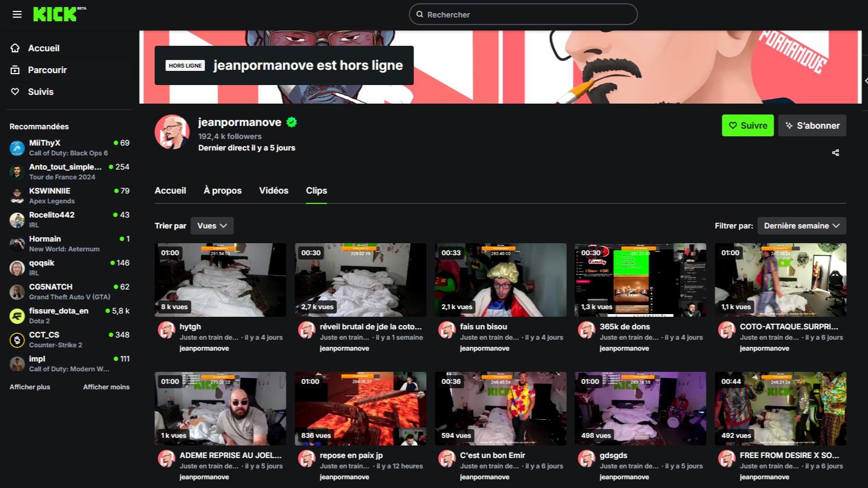The width and height of the screenshot is (868, 488).
Task: Play the 498 vues clip thumbnail
Action: point(640,408)
